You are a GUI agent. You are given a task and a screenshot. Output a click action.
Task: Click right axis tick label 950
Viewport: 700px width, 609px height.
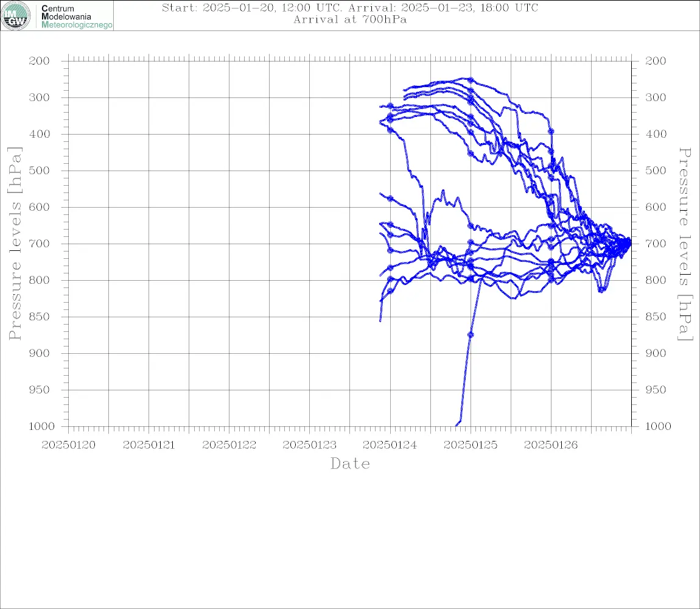(656, 390)
